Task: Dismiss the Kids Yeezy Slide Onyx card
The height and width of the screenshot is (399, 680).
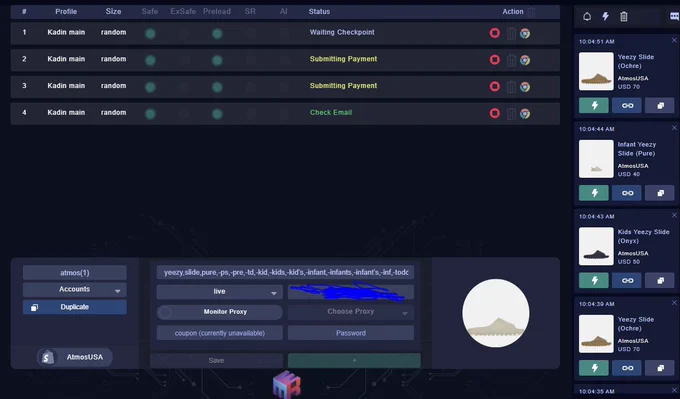Action: click(x=674, y=215)
